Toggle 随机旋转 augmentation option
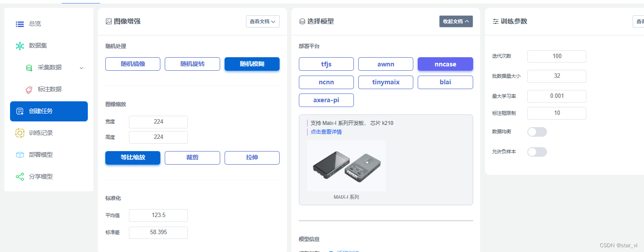The height and width of the screenshot is (252, 644). pos(193,64)
